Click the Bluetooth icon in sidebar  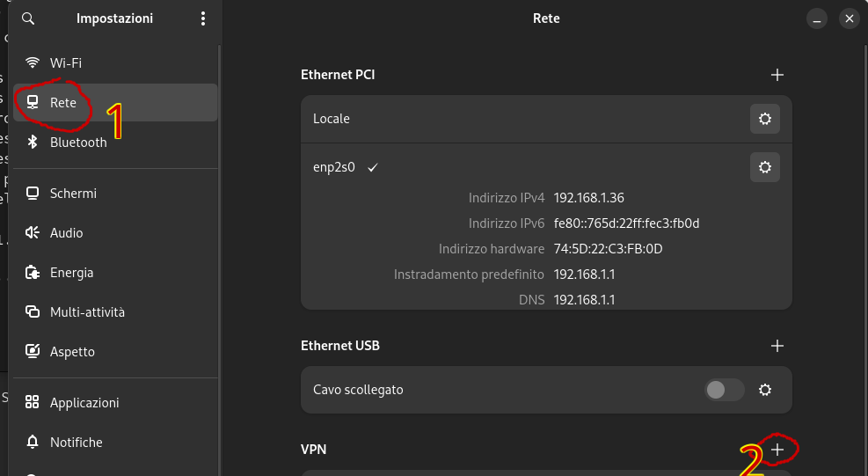point(33,143)
